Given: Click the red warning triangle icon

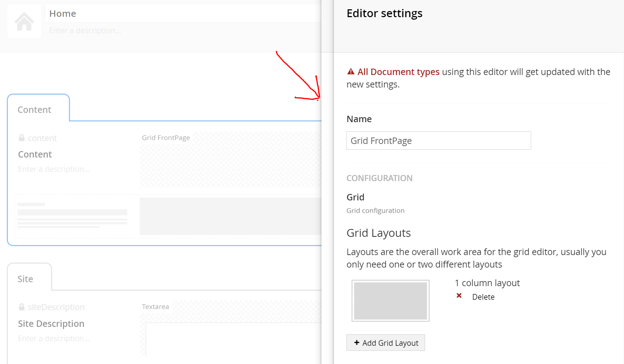Looking at the screenshot, I should point(351,72).
